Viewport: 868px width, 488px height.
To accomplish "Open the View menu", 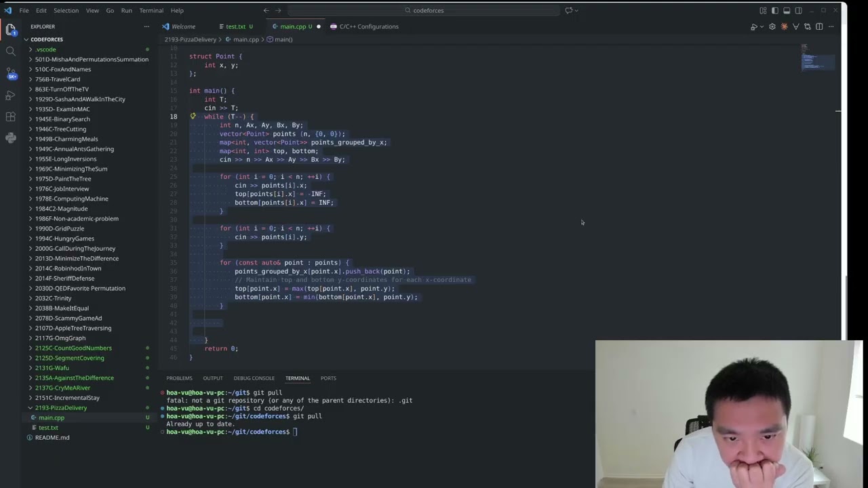I will (x=92, y=10).
